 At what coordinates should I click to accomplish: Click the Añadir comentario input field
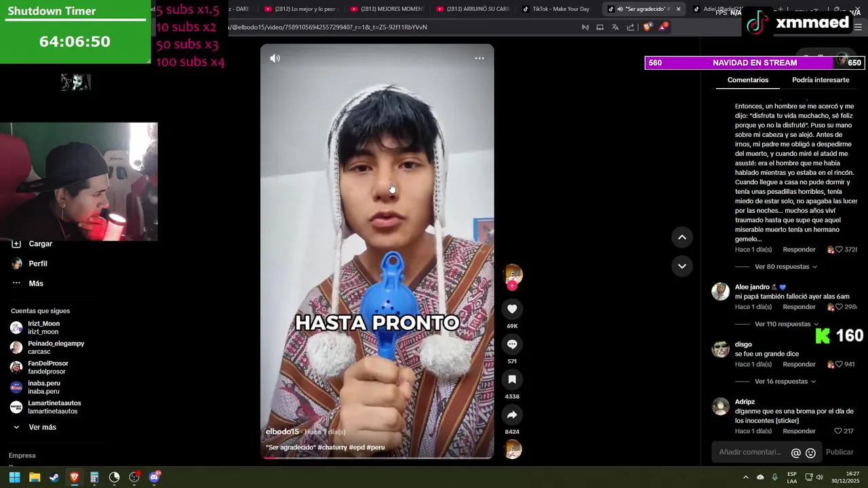[749, 452]
